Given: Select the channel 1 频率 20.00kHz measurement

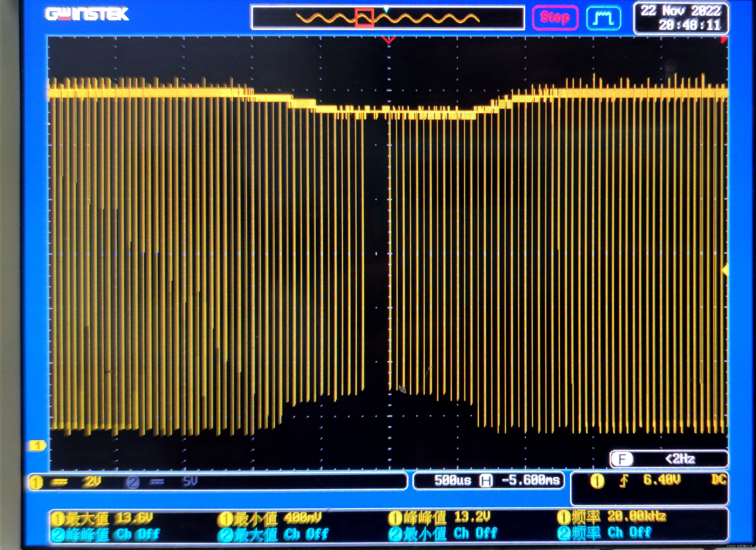Looking at the screenshot, I should pyautogui.click(x=612, y=517).
